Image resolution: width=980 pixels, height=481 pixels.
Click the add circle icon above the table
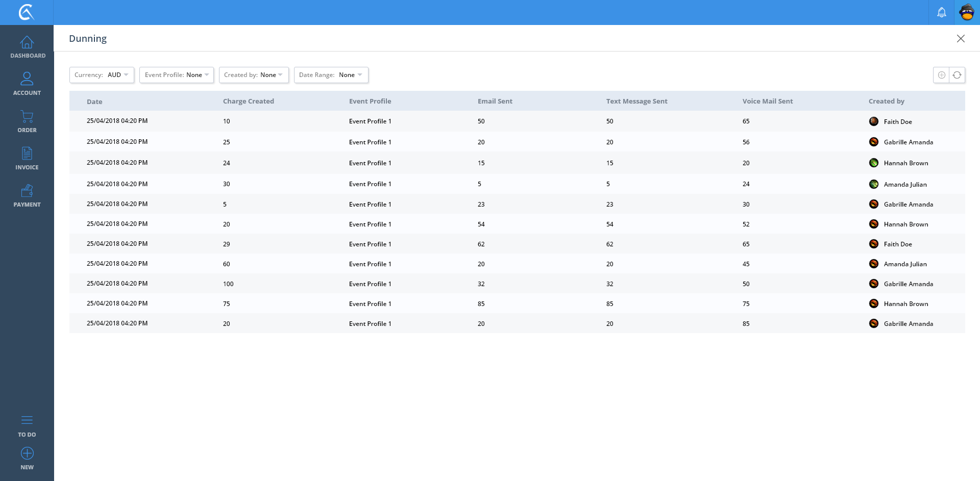tap(941, 75)
